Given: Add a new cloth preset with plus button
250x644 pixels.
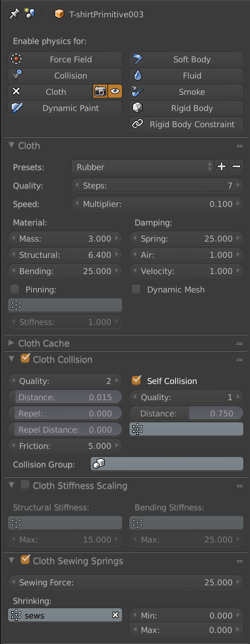Looking at the screenshot, I should [x=221, y=167].
